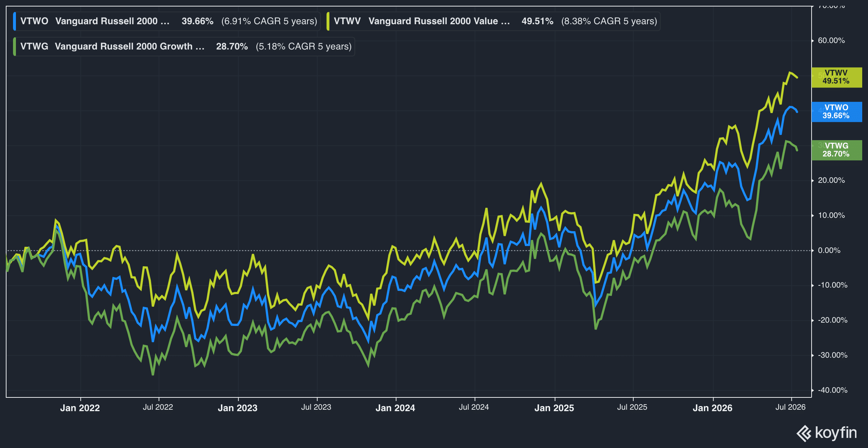Click the '(6.91% CAGR 5 years)' text
The width and height of the screenshot is (868, 448).
click(x=269, y=21)
